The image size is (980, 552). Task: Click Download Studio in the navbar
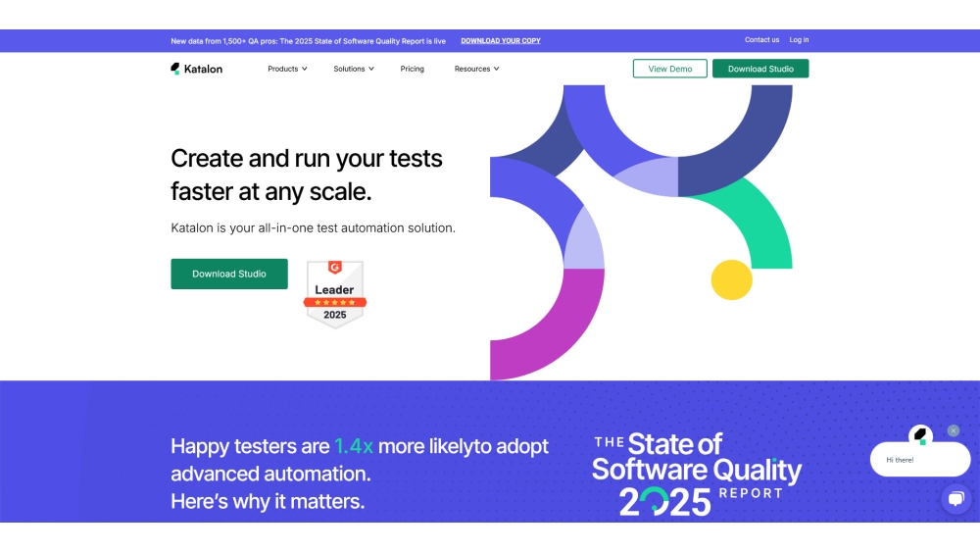click(760, 69)
